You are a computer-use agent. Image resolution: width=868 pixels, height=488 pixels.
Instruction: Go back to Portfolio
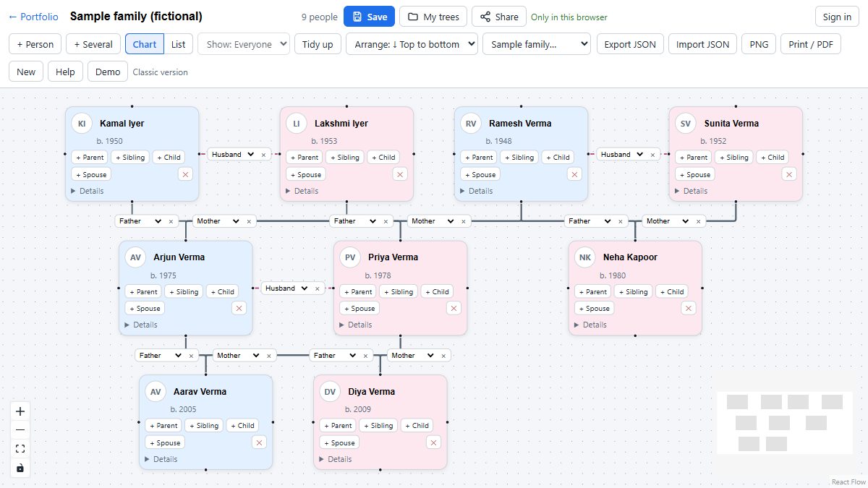click(33, 17)
